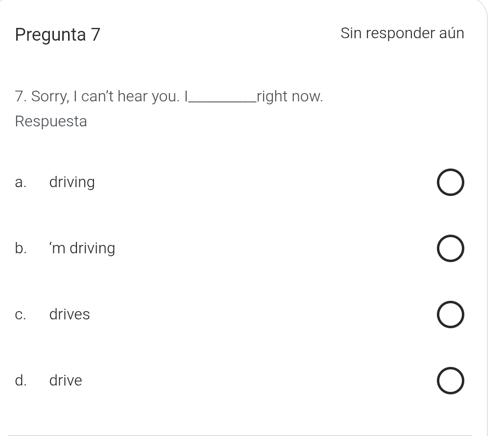Screen dimensions: 504x436
Task: Click the option letter 'b.'
Action: 21,248
